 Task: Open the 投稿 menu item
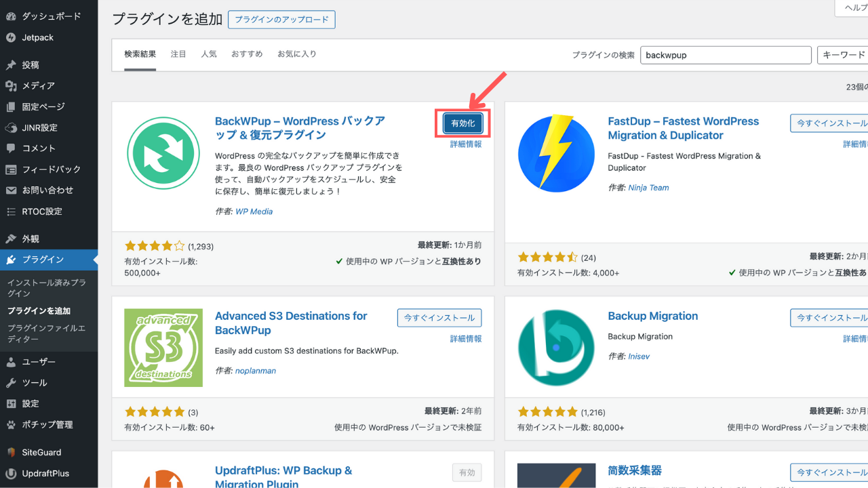31,65
